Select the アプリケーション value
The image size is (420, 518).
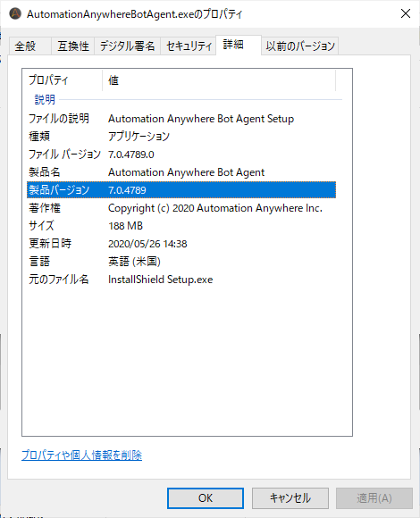(139, 137)
